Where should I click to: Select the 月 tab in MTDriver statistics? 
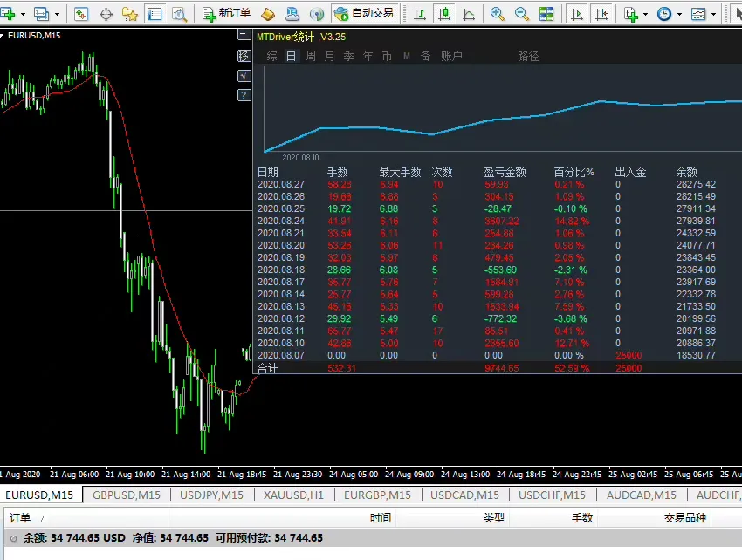[329, 57]
